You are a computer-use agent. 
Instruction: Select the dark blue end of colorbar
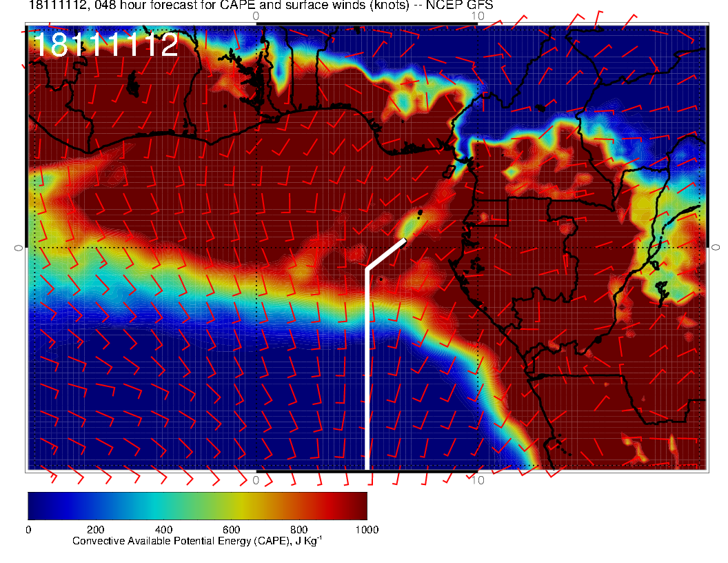tap(38, 505)
